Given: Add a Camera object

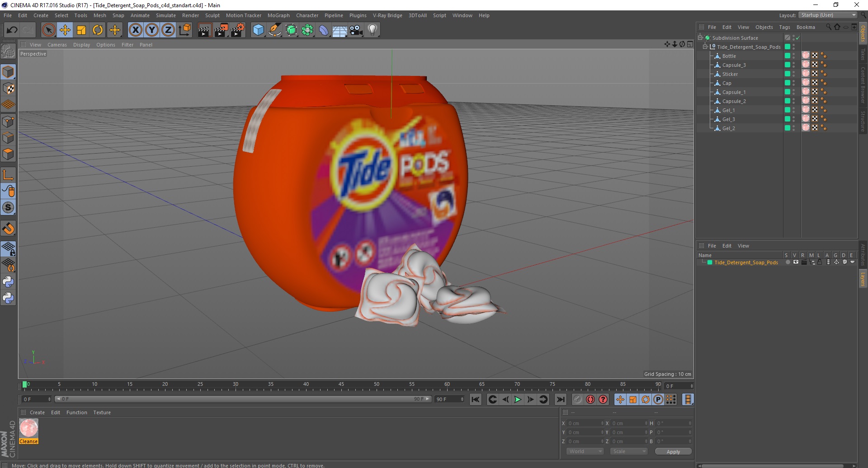Looking at the screenshot, I should pos(356,30).
